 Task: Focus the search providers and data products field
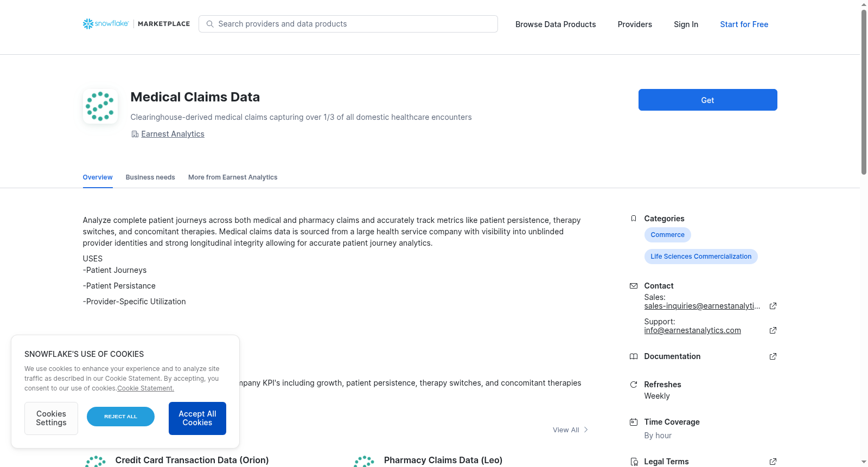pyautogui.click(x=348, y=24)
